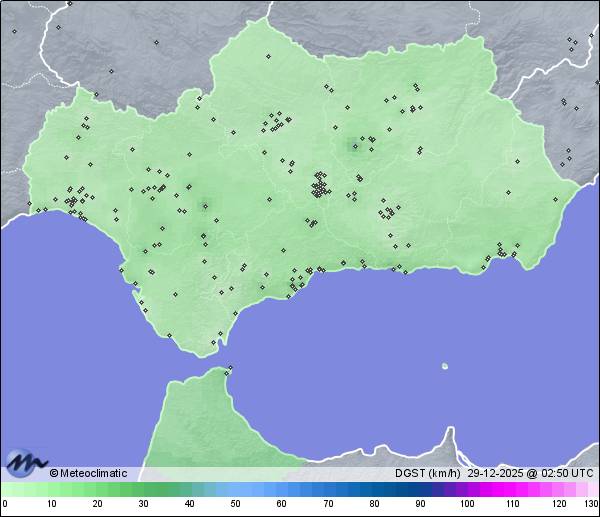Click the 29-12-2025 @ 02:50 UTC timestamp

529,473
